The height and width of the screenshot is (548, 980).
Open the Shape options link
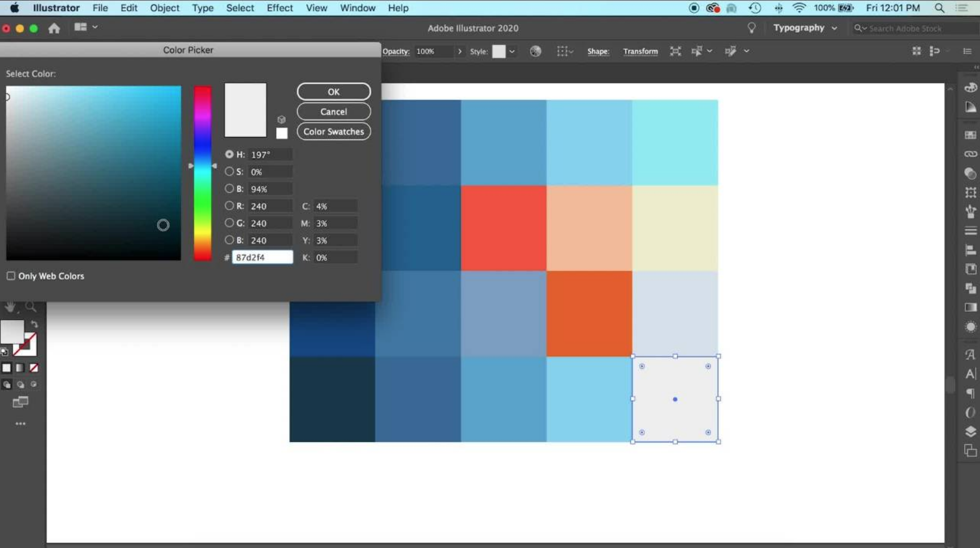[598, 51]
